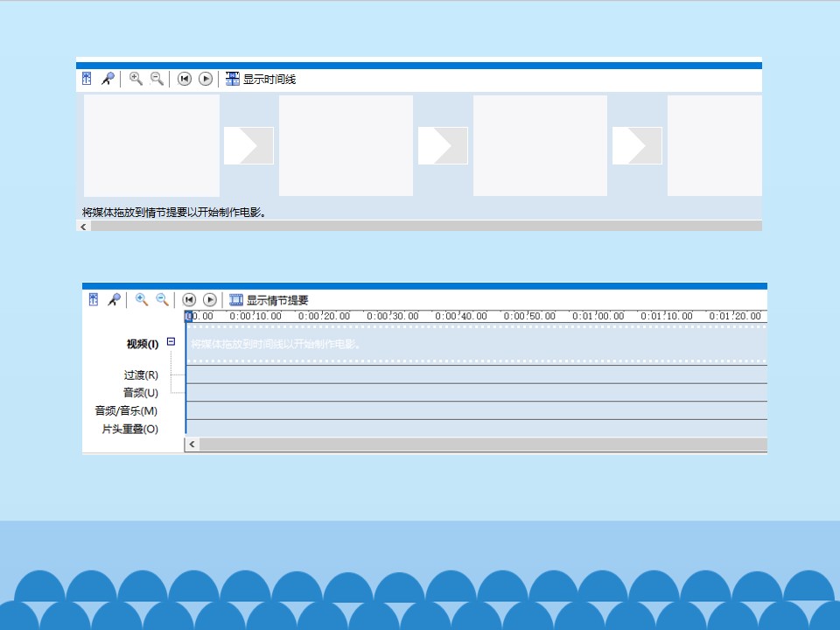The image size is (840, 630).
Task: Click ruler at 0:01:20.00 mark
Action: 736,316
